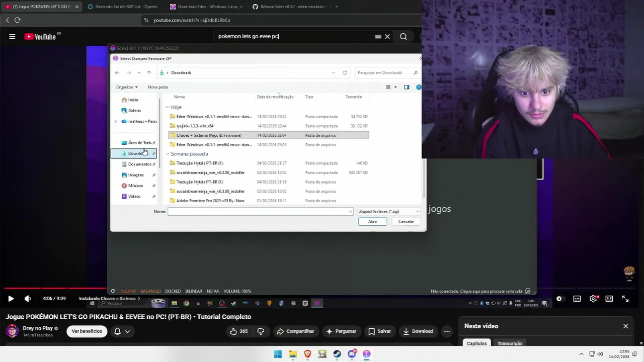Screen dimensions: 644x362
Task: Open the video player settings gear
Action: coord(594,299)
